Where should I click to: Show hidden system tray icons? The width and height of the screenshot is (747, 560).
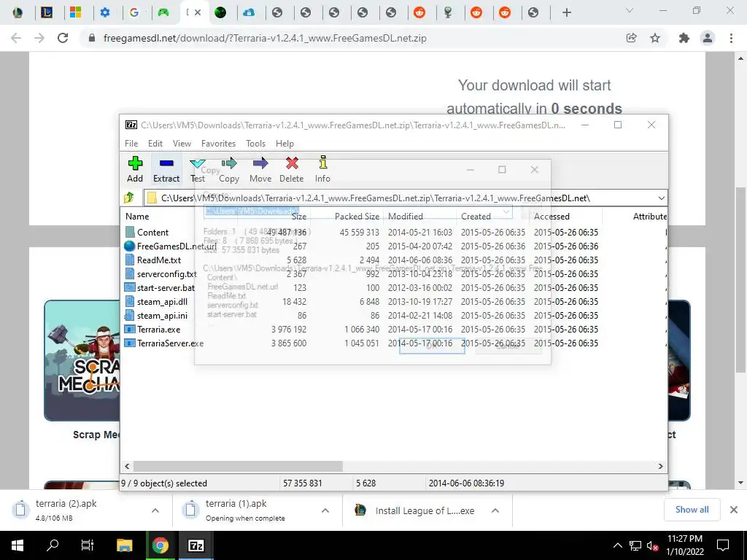pos(617,545)
